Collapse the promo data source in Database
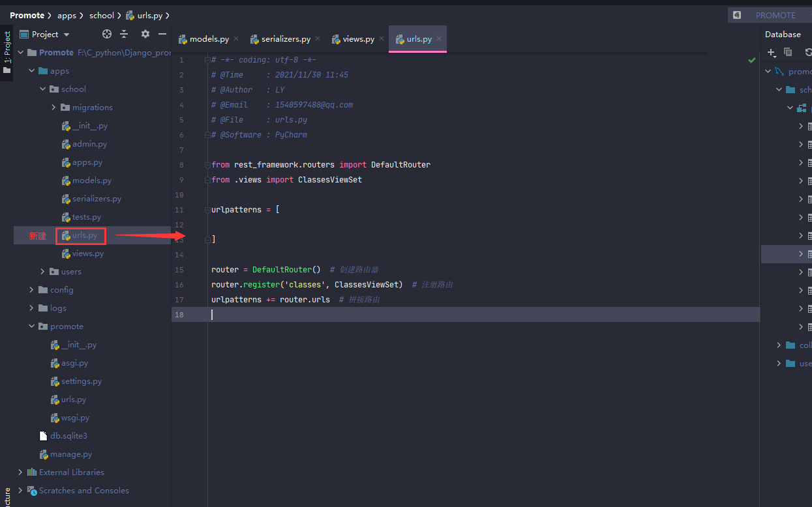The width and height of the screenshot is (812, 507). 768,72
